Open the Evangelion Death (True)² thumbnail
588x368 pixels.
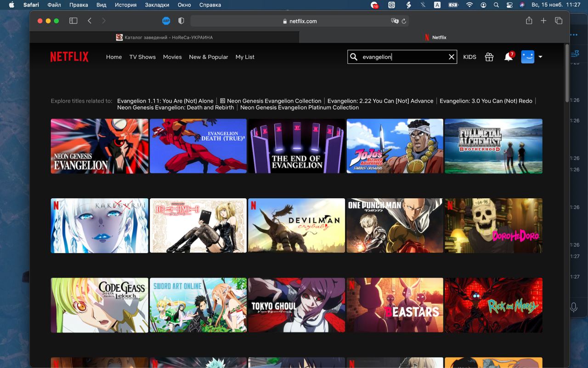tap(198, 146)
